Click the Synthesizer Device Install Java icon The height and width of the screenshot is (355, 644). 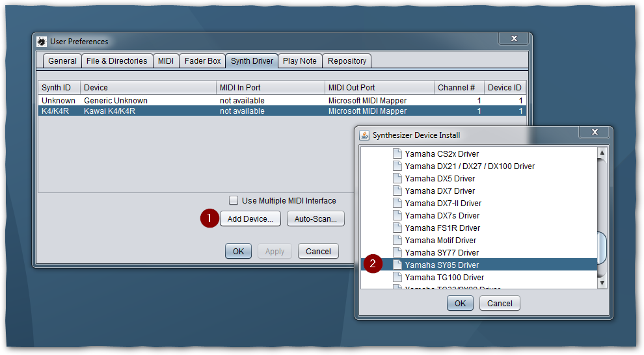(x=364, y=135)
